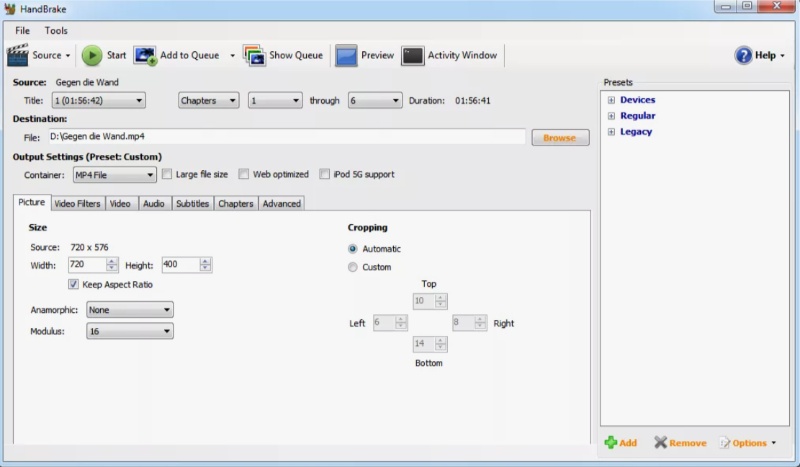This screenshot has height=467, width=800.
Task: Open the Tools menu
Action: (56, 31)
